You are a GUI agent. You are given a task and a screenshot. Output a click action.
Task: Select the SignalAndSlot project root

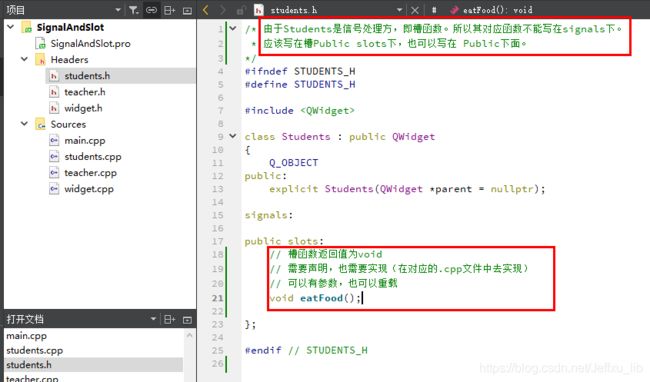(x=70, y=27)
